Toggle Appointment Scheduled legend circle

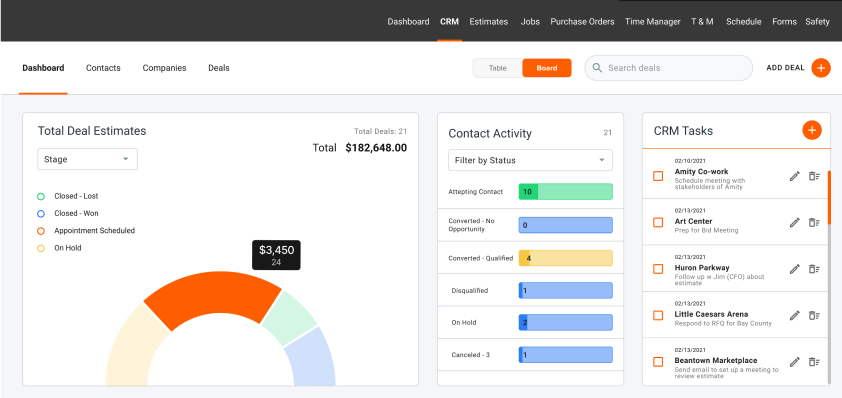click(41, 231)
